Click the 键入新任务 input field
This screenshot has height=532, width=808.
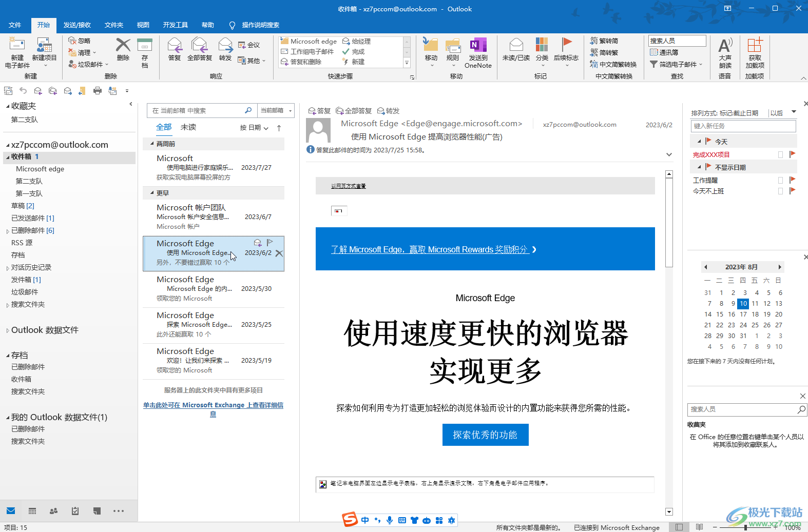click(x=743, y=126)
